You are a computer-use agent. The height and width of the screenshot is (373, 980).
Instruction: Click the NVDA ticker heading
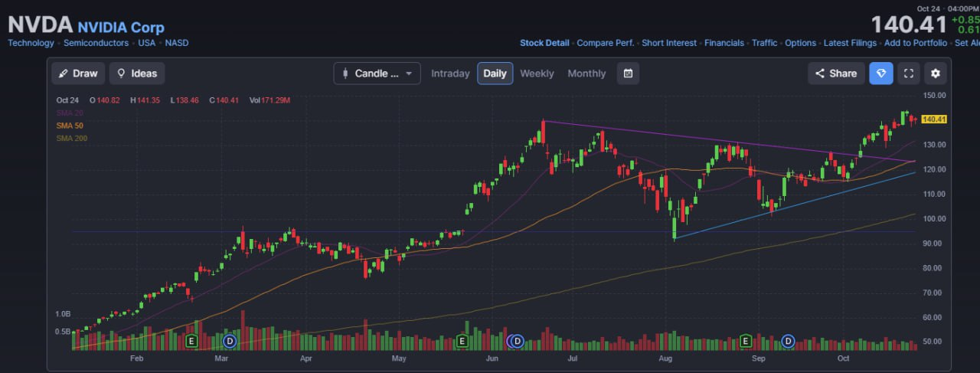pyautogui.click(x=40, y=25)
